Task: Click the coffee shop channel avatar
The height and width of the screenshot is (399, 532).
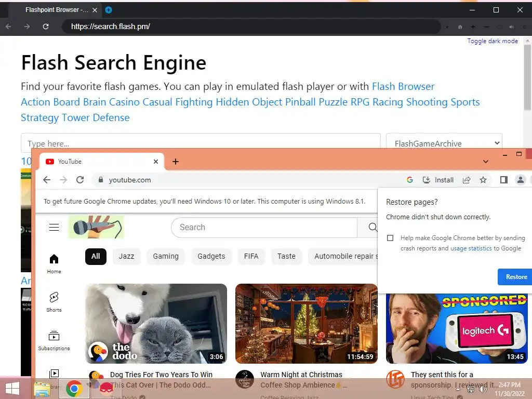Action: [x=245, y=379]
